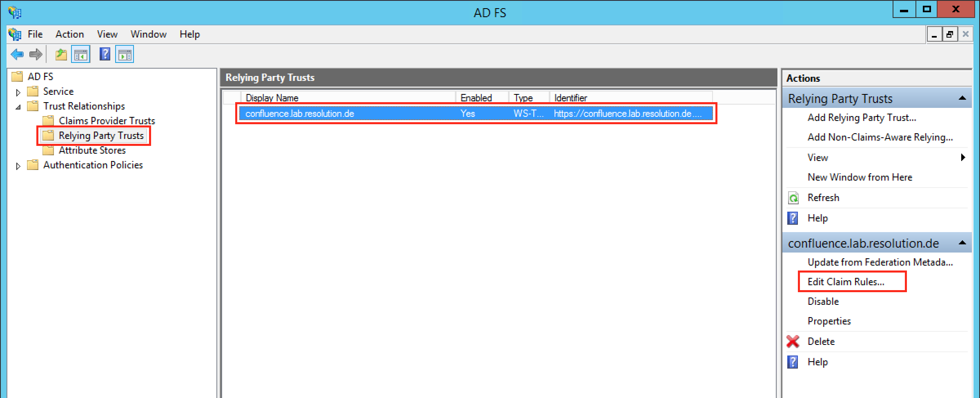The image size is (980, 398).
Task: Toggle Show/Hide Console Tree toolbar icon
Action: coord(80,54)
